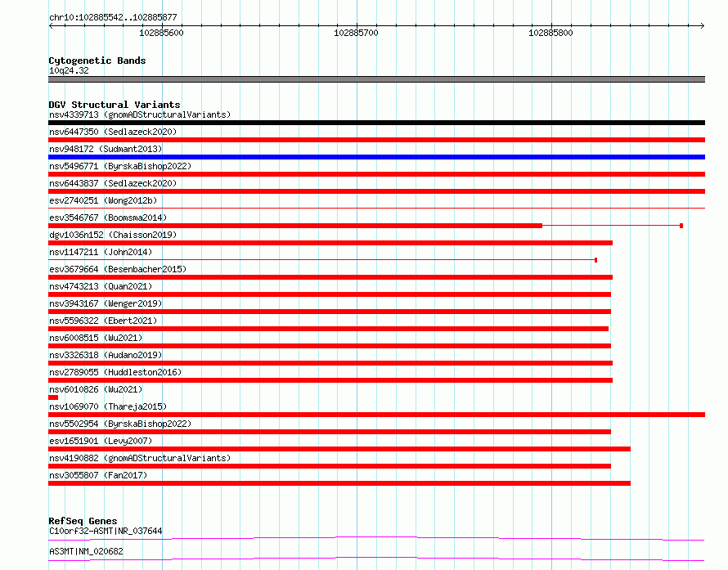Viewport: 728px width, 570px height.
Task: Click the right arrow of the ruler
Action: pos(703,26)
